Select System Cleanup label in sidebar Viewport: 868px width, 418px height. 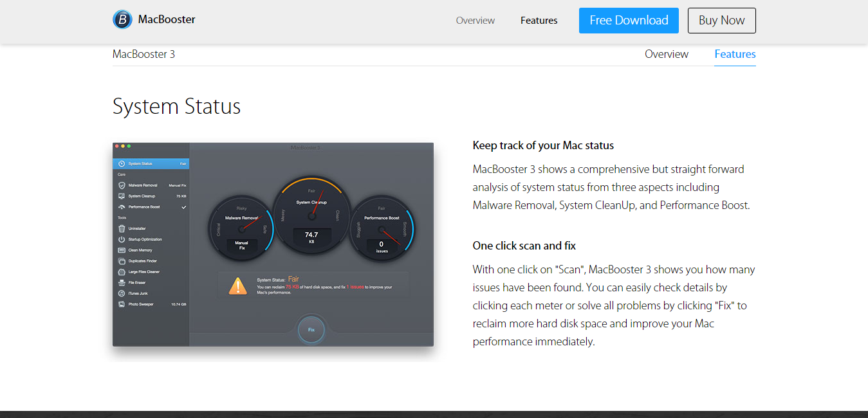tap(142, 196)
